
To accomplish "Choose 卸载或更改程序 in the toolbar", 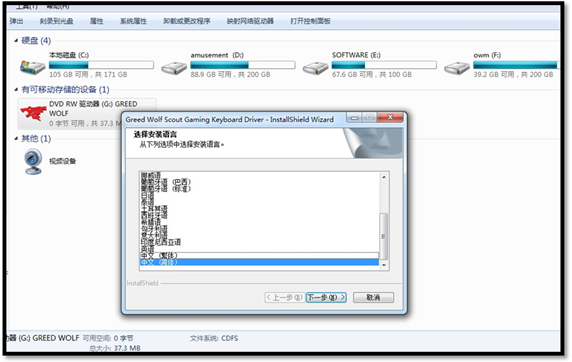I will tap(187, 21).
